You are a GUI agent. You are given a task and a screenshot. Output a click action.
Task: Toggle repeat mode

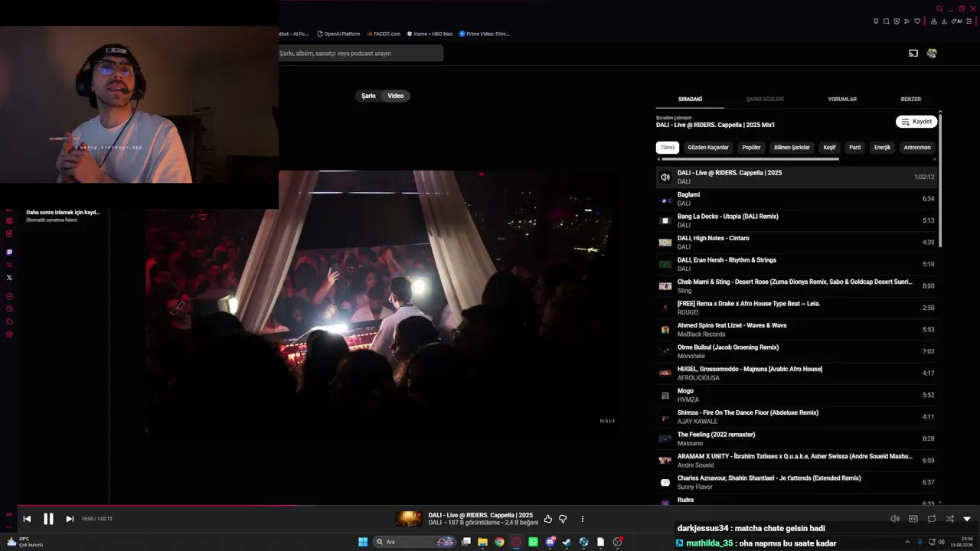click(x=932, y=519)
